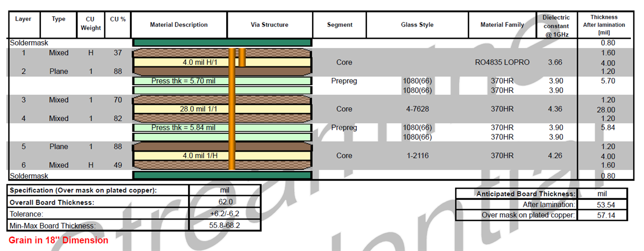Click the Material Family header
This screenshot has height=251, width=644.
502,25
